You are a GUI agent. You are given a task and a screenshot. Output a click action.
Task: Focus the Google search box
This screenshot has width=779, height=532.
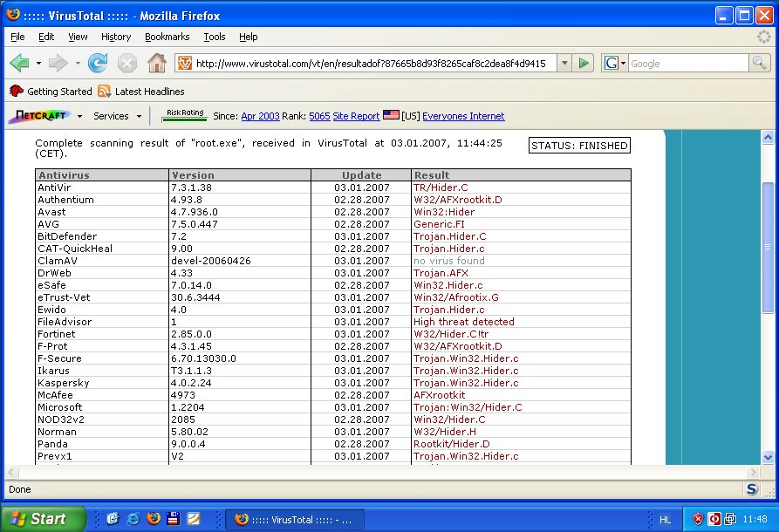[x=688, y=64]
